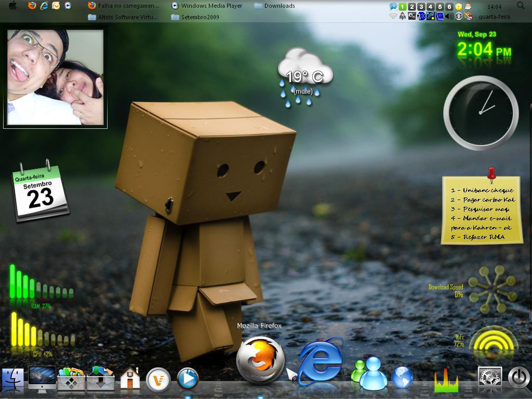Switch to the Windows Media Player task
This screenshot has width=532, height=399.
coord(207,6)
